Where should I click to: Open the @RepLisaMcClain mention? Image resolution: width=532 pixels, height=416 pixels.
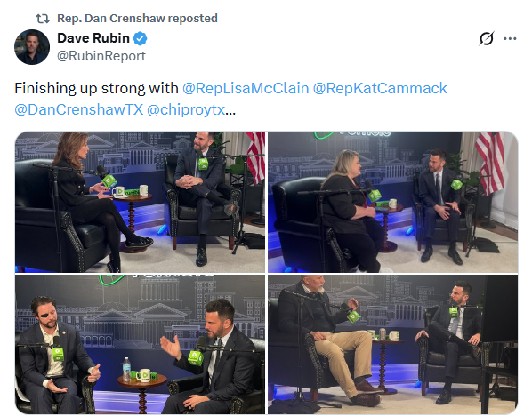(246, 89)
